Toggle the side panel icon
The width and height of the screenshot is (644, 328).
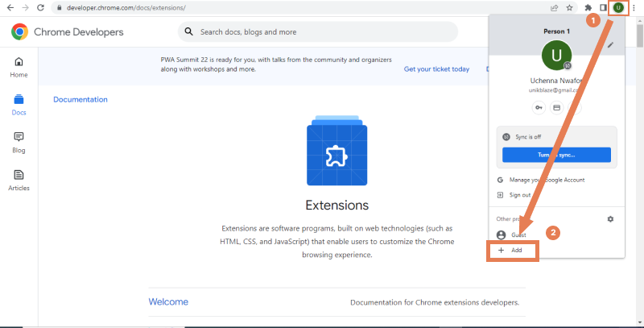point(603,8)
